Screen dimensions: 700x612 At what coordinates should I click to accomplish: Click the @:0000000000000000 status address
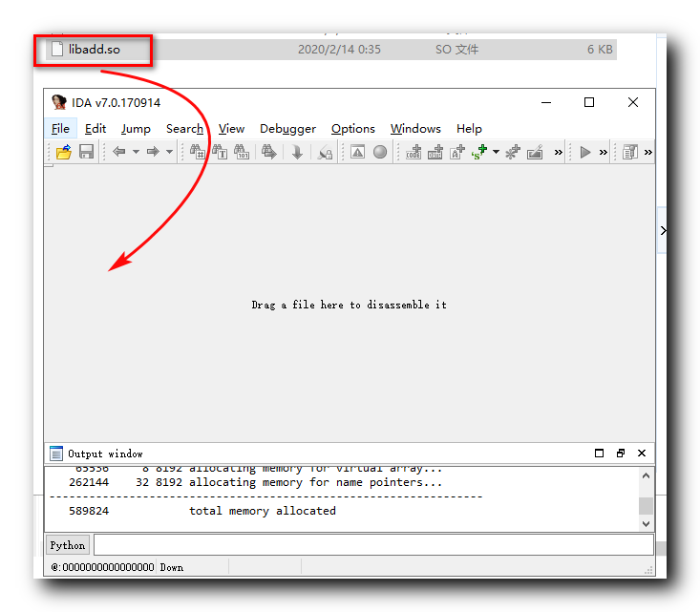tap(102, 567)
